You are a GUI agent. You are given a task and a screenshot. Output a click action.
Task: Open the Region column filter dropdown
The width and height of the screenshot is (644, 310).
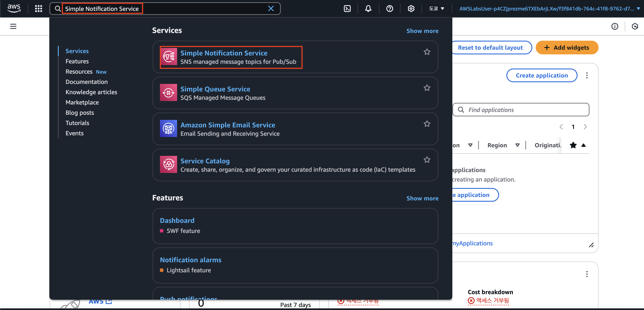pos(518,145)
